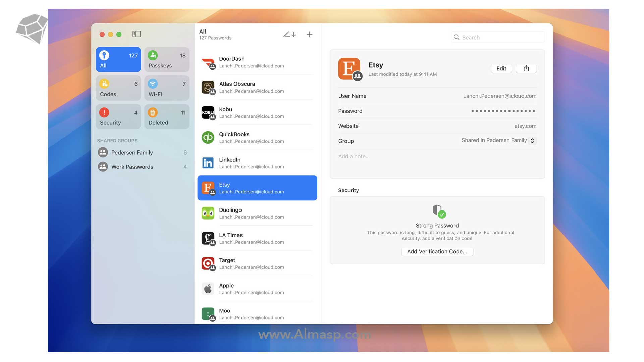Image resolution: width=644 pixels, height=362 pixels.
Task: Open the Security category
Action: click(118, 116)
